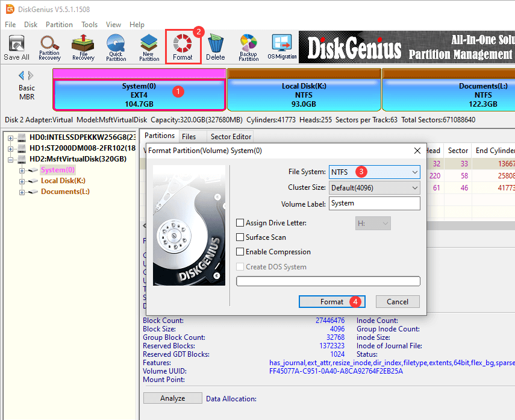Launch the File Recovery tool
This screenshot has height=420, width=515.
pos(83,47)
